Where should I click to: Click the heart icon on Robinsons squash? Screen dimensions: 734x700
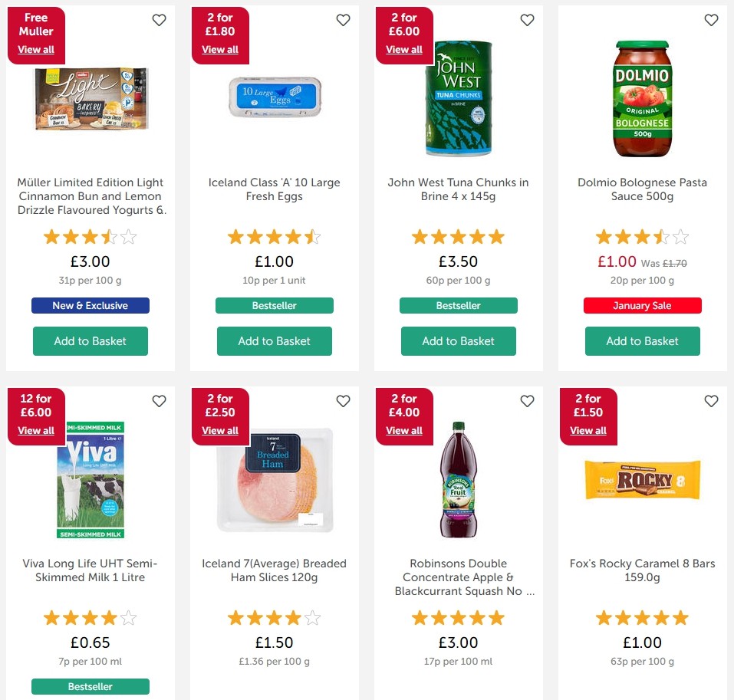click(527, 401)
